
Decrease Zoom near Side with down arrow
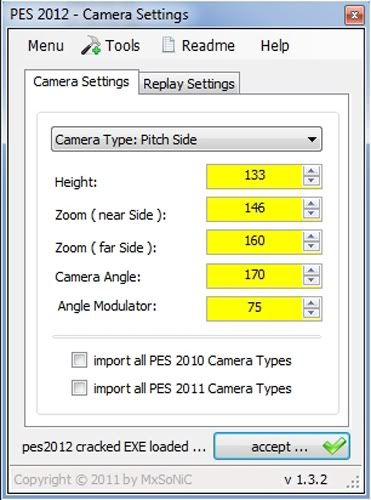point(311,213)
